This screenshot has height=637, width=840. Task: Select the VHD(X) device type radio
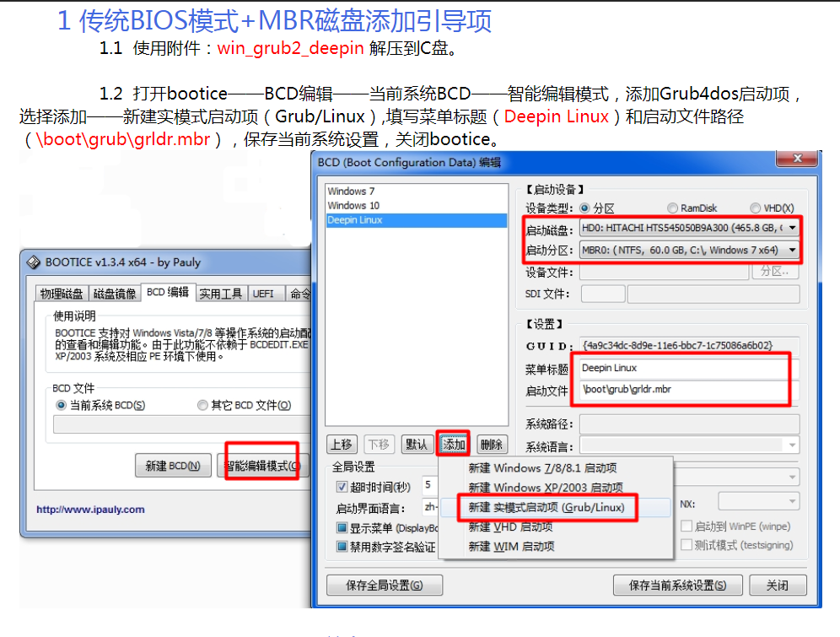[756, 208]
